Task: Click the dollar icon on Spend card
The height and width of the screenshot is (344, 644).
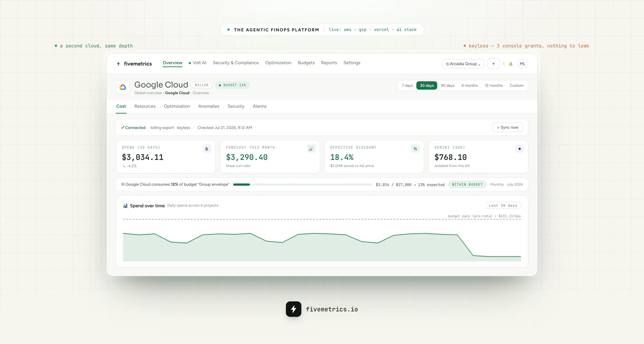Action: coord(207,149)
